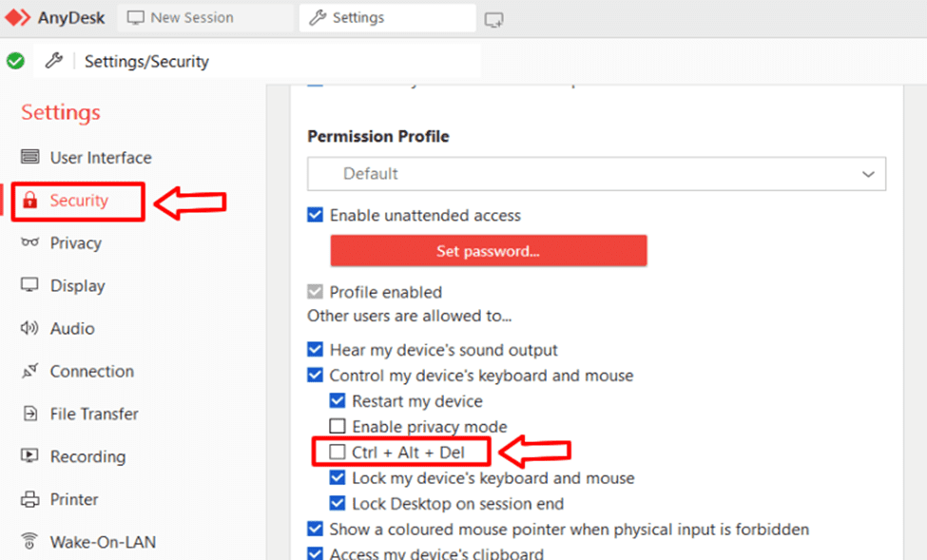Image resolution: width=927 pixels, height=560 pixels.
Task: Click the wrench icon beside Settings/Security
Action: click(x=54, y=61)
